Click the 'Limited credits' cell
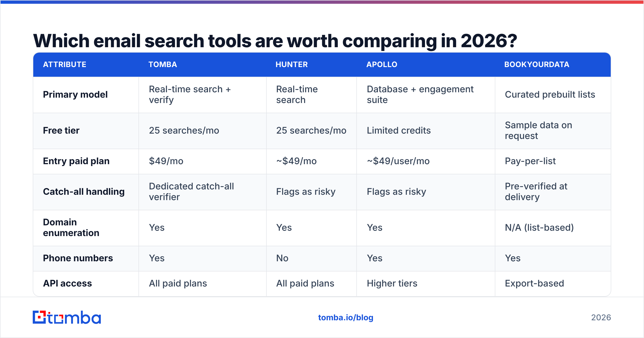This screenshot has height=338, width=644. pos(426,131)
